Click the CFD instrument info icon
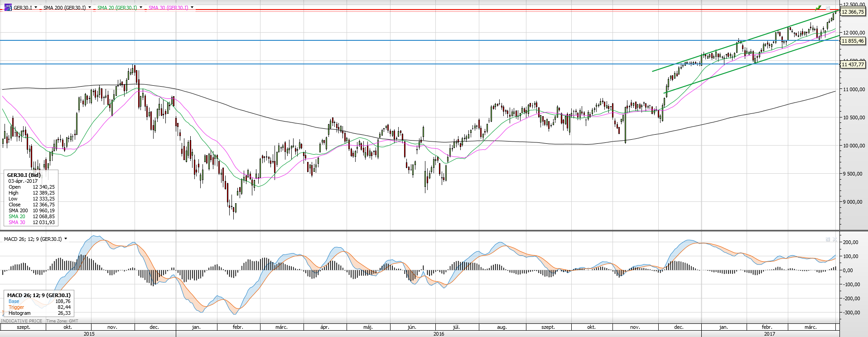Screen dimensions: 868x337 (8, 7)
